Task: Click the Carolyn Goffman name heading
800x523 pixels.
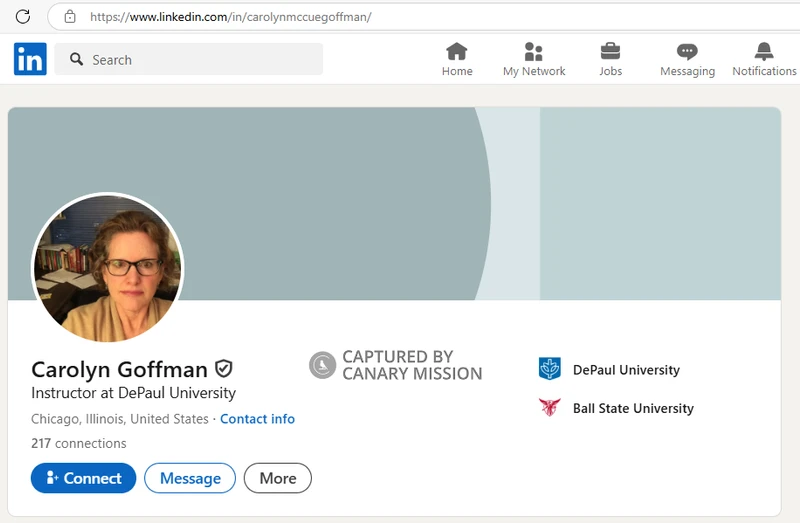Action: tap(119, 369)
